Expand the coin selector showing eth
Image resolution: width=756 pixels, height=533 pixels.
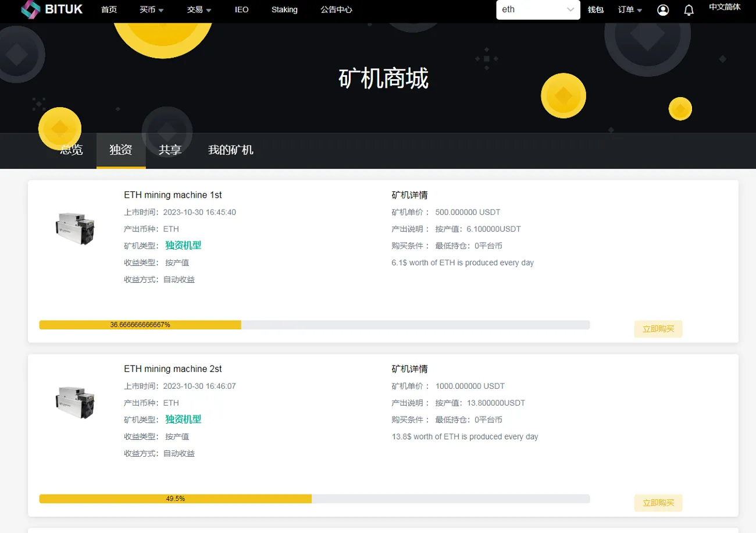click(571, 9)
